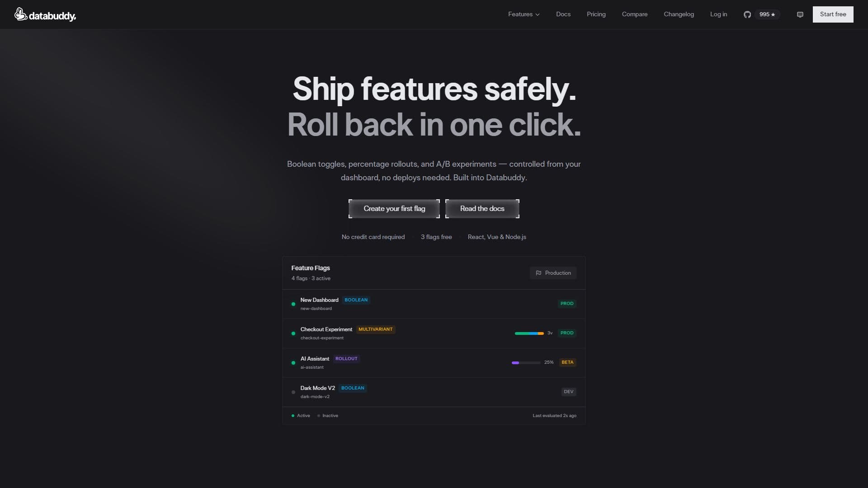Image resolution: width=868 pixels, height=488 pixels.
Task: Click No credit card required text
Action: [373, 237]
